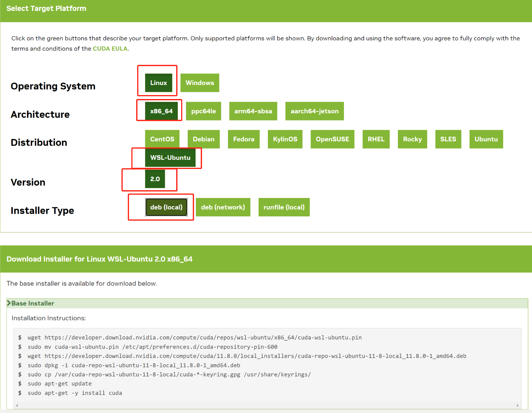
Task: Collapse the Base Installer section
Action: point(267,303)
